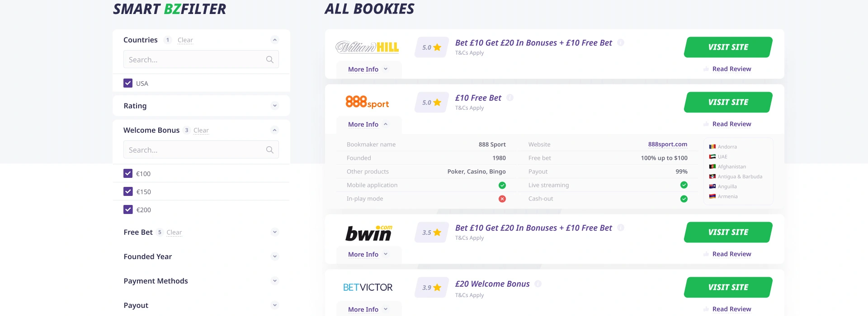This screenshot has width=868, height=316.
Task: Click the 888sport logo
Action: click(x=367, y=102)
